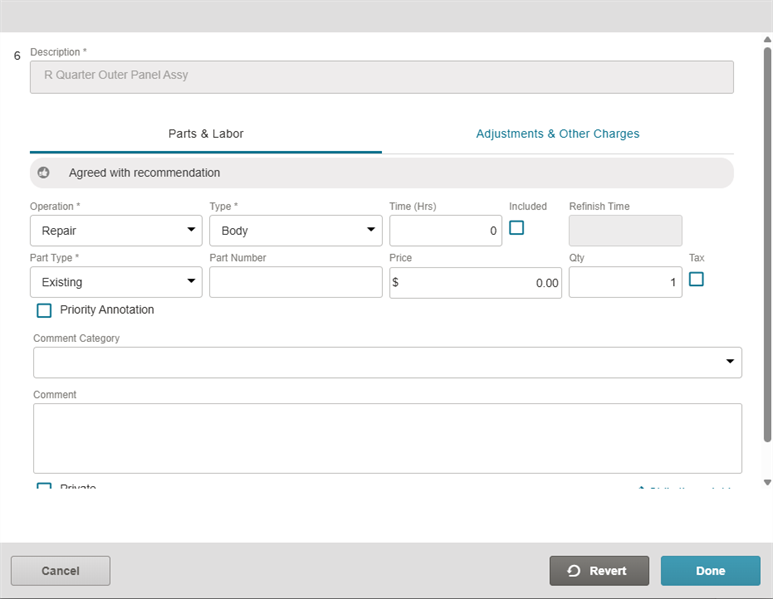The image size is (773, 599).
Task: Expand the Type dropdown showing Body
Action: click(x=295, y=231)
